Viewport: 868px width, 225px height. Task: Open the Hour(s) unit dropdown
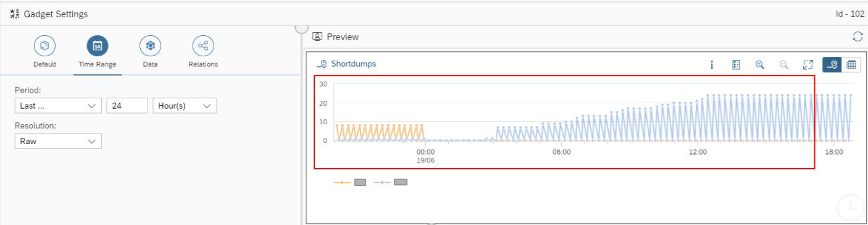coord(185,106)
